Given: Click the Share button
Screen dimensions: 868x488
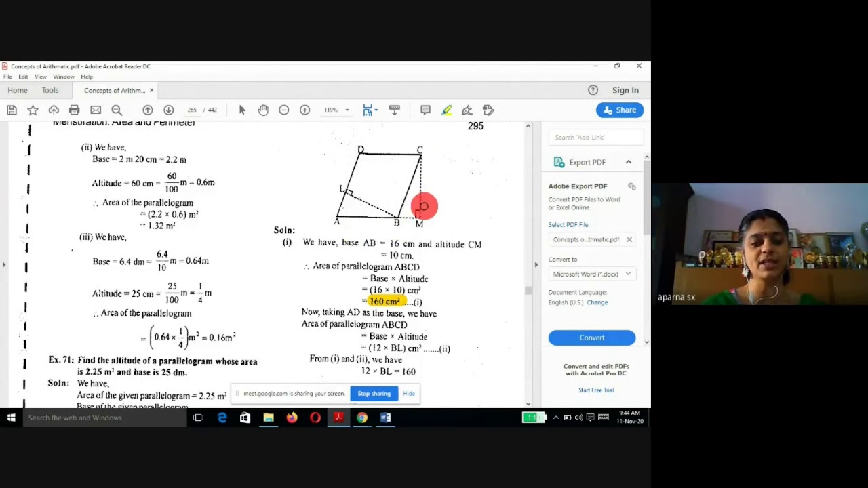Looking at the screenshot, I should click(x=620, y=110).
